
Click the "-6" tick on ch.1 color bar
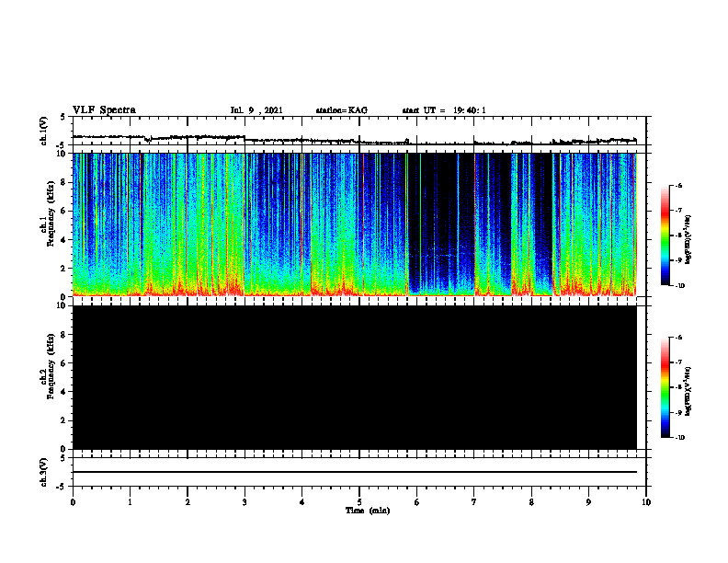click(678, 185)
